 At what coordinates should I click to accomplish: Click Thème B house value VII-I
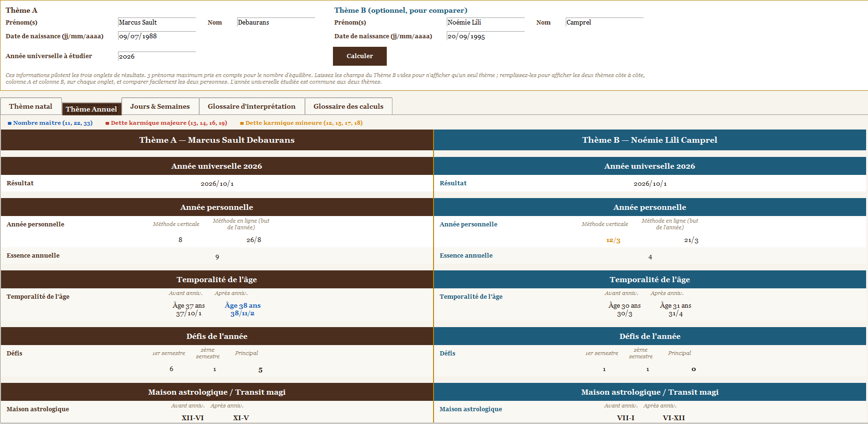click(x=626, y=418)
